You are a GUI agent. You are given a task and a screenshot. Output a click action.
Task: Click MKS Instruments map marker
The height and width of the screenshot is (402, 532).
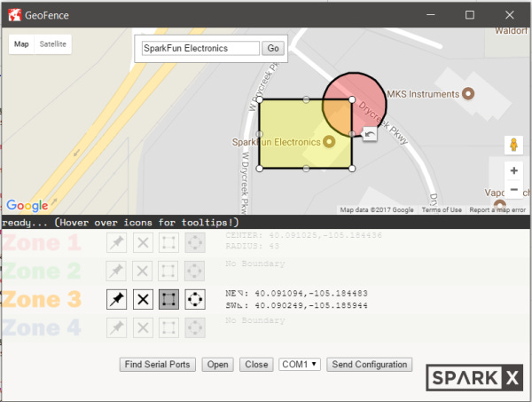468,93
